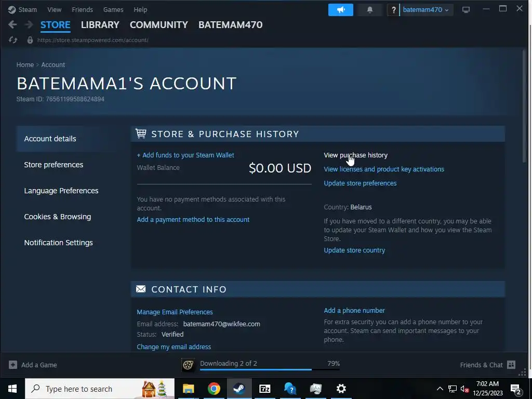532x399 pixels.
Task: Click the shopping cart icon in header
Action: pyautogui.click(x=141, y=134)
